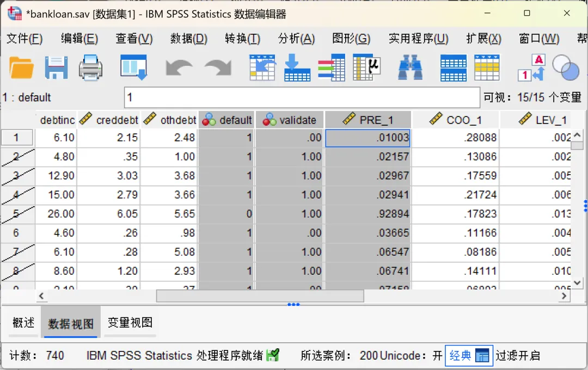Click the othdebt cell 5.08
The image size is (588, 370).
click(x=169, y=252)
